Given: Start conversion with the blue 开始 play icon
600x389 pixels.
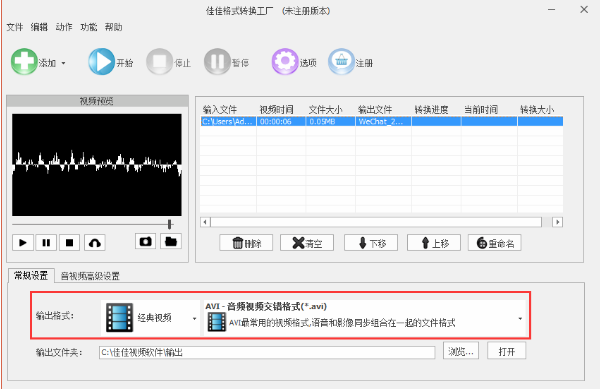Looking at the screenshot, I should coord(101,62).
